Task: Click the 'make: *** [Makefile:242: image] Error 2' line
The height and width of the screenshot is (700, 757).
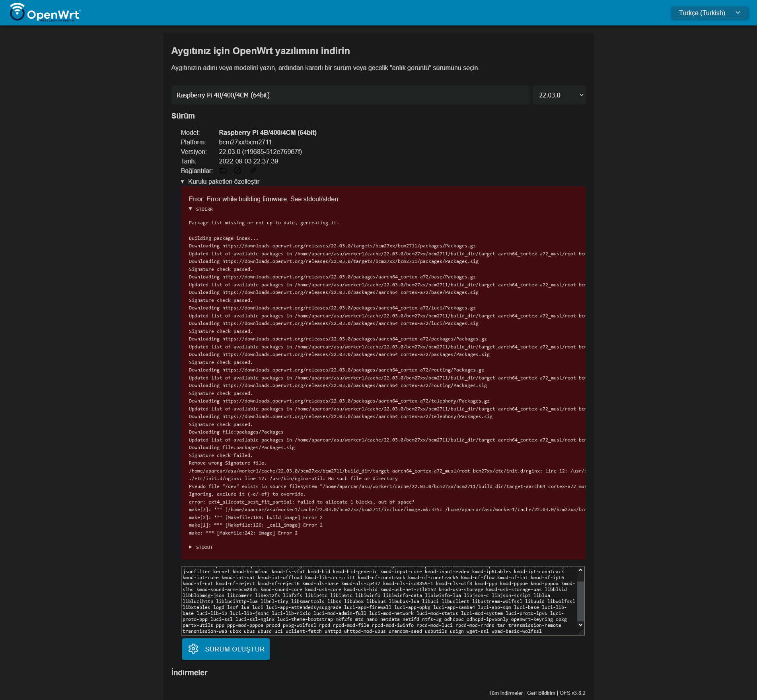Action: [x=243, y=533]
